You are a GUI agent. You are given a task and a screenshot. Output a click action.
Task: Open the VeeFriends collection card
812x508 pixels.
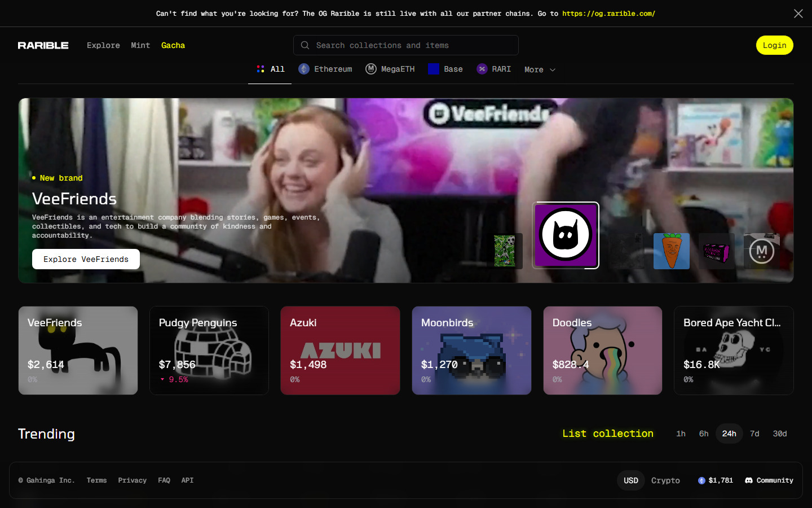click(78, 351)
